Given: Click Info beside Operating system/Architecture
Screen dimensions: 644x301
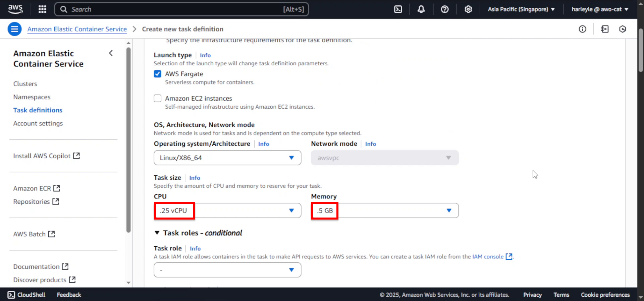Looking at the screenshot, I should click(x=264, y=144).
